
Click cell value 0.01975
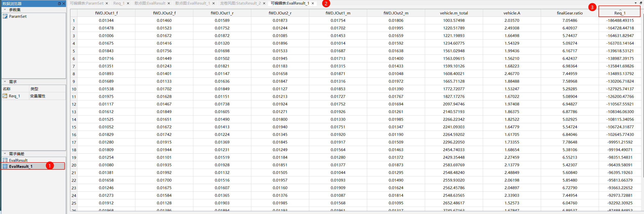point(106,96)
